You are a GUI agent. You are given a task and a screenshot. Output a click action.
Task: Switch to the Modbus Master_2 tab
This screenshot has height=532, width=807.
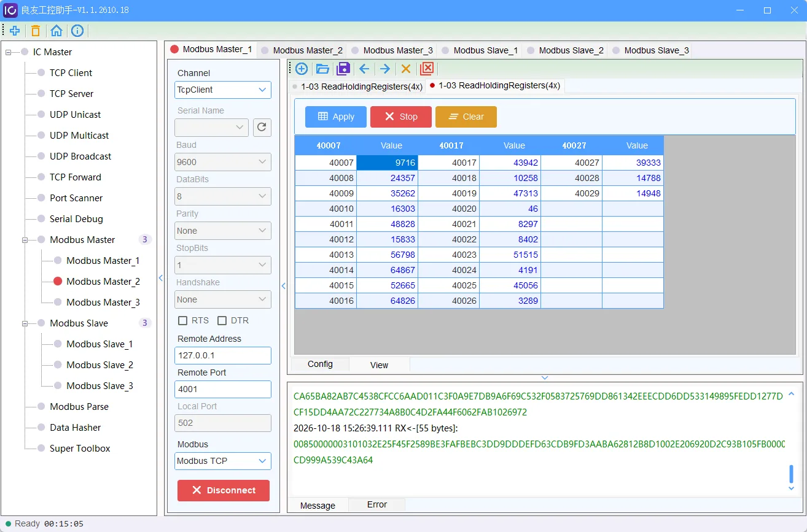(302, 50)
